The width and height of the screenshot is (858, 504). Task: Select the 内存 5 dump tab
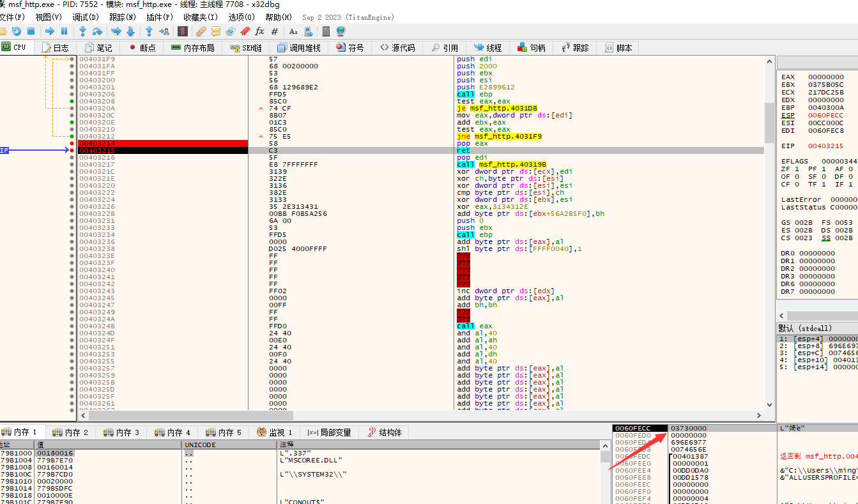[224, 432]
